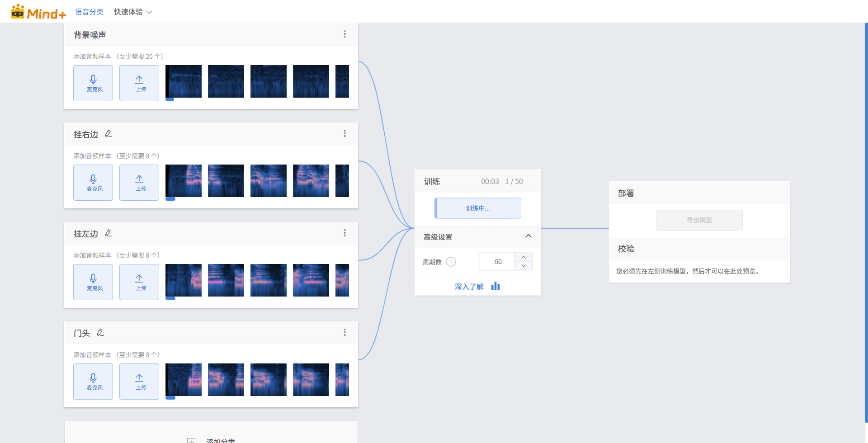Select third spectrogram sample in 门头
This screenshot has height=443, width=868.
coord(269,380)
